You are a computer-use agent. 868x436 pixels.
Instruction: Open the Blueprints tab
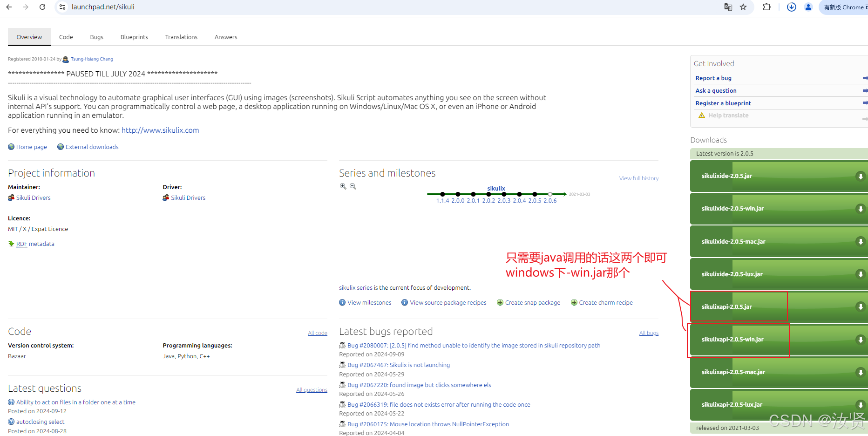[x=134, y=37]
